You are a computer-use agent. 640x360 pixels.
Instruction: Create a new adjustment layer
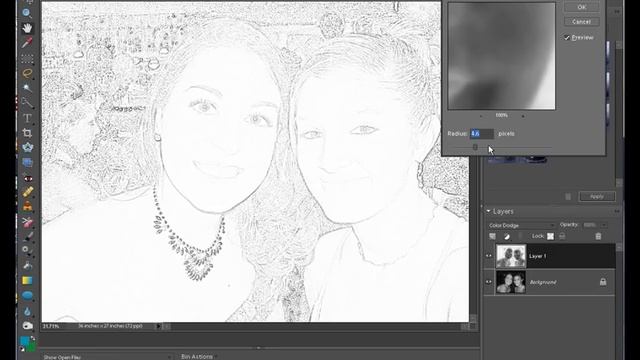[x=507, y=236]
